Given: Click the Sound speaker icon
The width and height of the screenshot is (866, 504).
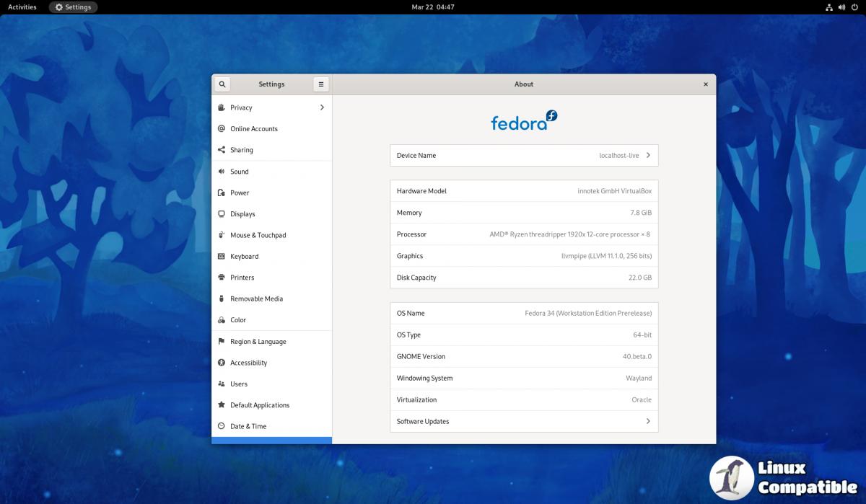Looking at the screenshot, I should click(222, 172).
